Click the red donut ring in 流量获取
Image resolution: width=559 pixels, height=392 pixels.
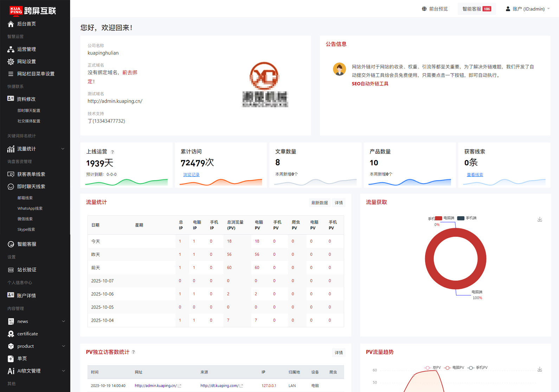[x=429, y=259]
